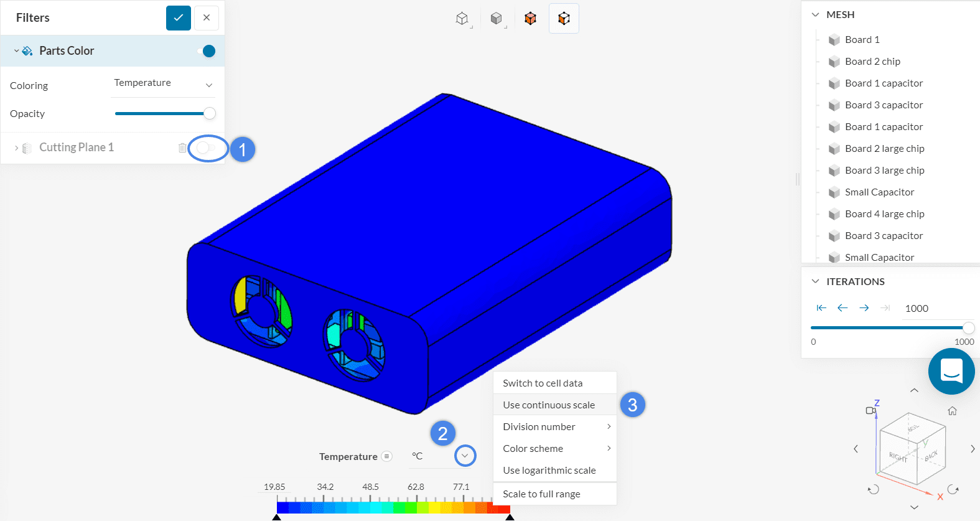Step to next iteration arrow
Viewport: 980px width, 521px height.
click(864, 308)
